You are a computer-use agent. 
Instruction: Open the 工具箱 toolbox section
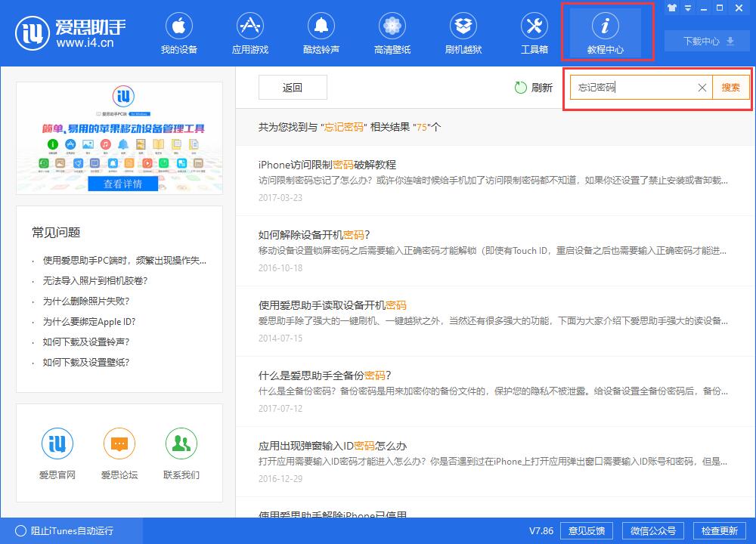tap(534, 33)
